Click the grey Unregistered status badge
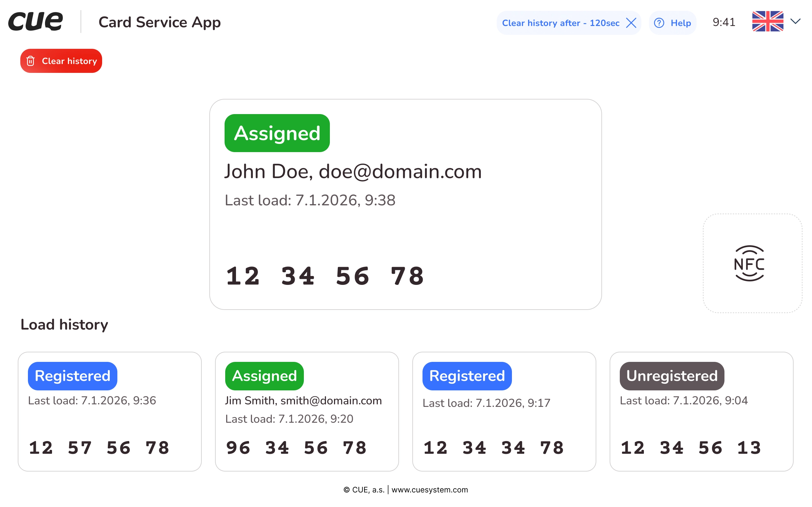Screen dimensions: 812x507 tap(672, 376)
